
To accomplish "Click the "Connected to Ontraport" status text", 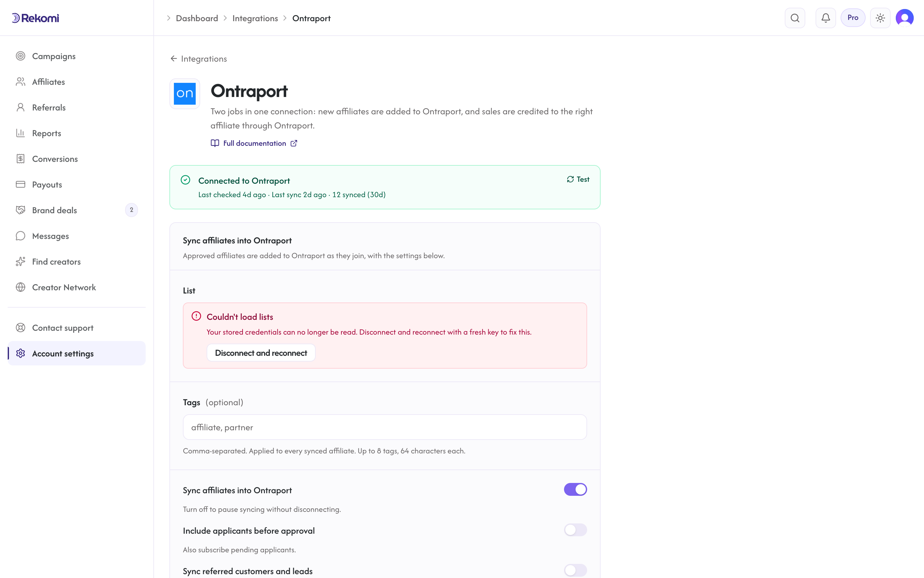I will pos(244,180).
